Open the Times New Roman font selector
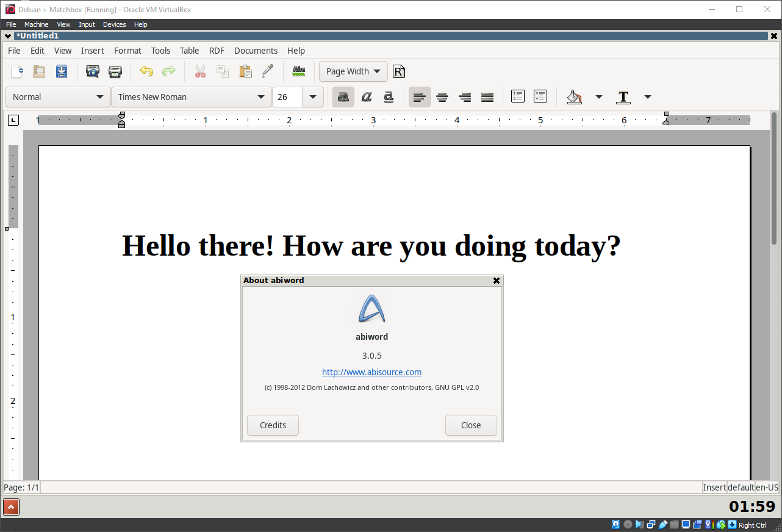 (191, 96)
